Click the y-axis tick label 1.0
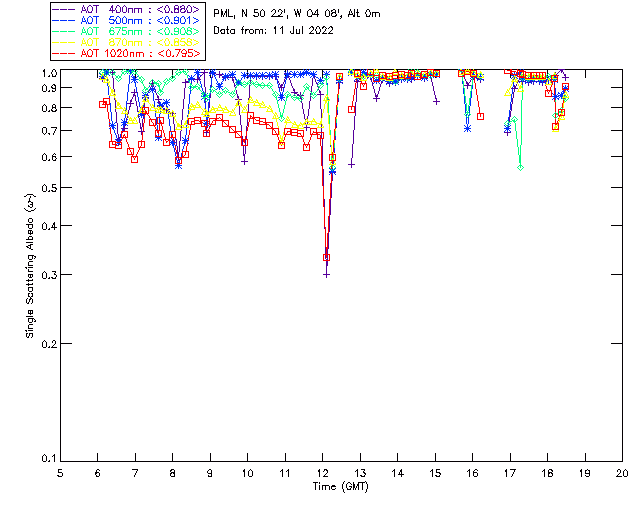Image resolution: width=640 pixels, height=512 pixels. [x=49, y=73]
